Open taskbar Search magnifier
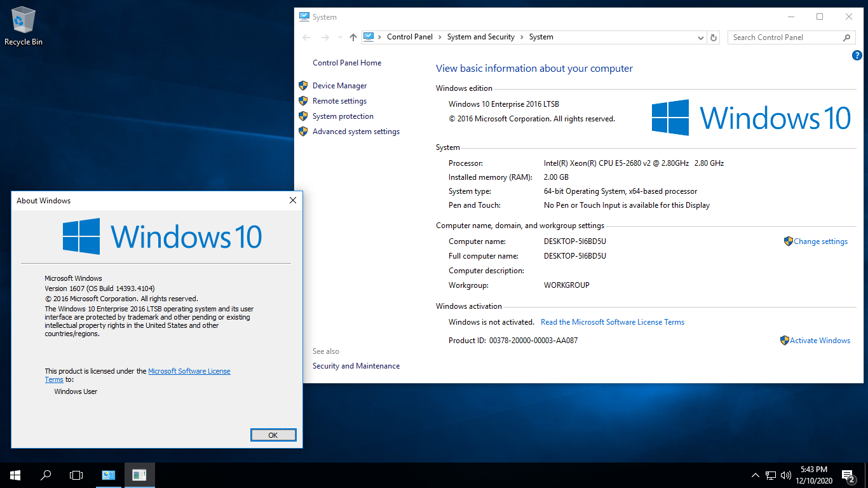The height and width of the screenshot is (488, 868). [x=46, y=475]
